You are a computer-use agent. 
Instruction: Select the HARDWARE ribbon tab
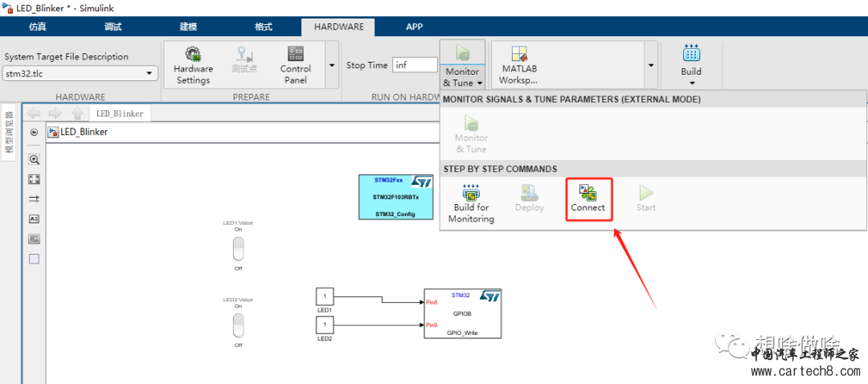339,27
